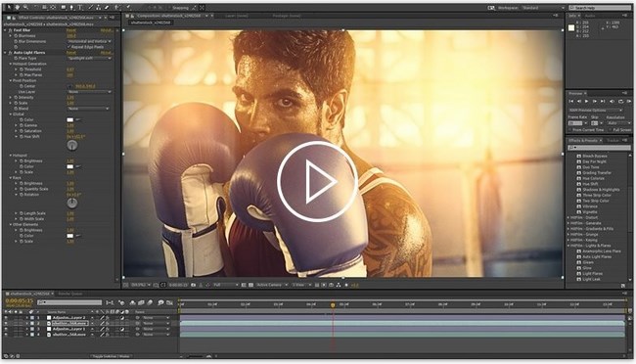
Task: Toggle Repeat Edge Pixels checkbox
Action: point(68,47)
